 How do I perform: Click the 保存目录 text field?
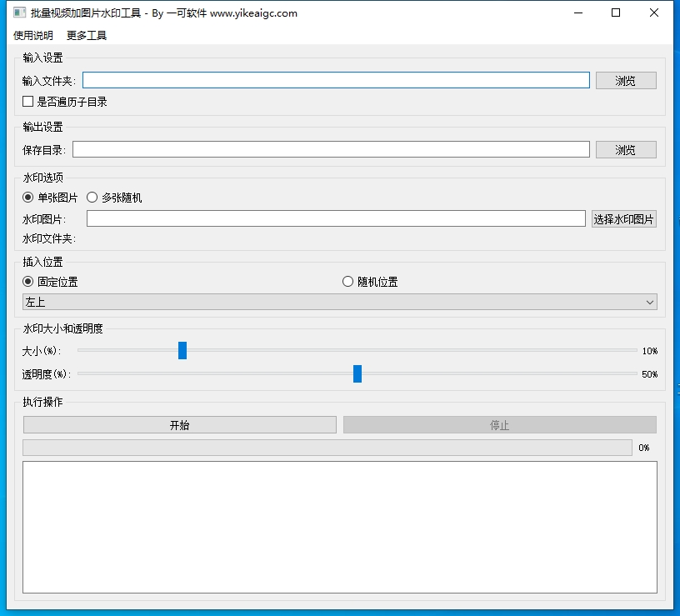[x=331, y=149]
